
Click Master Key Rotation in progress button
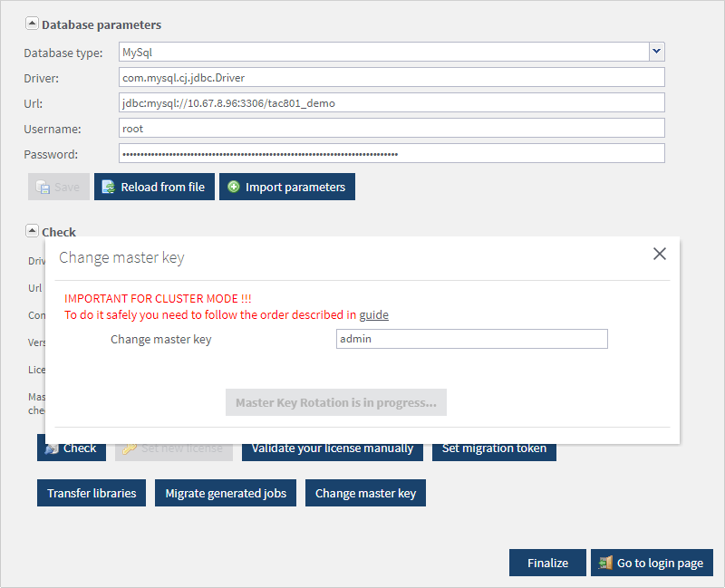click(335, 402)
